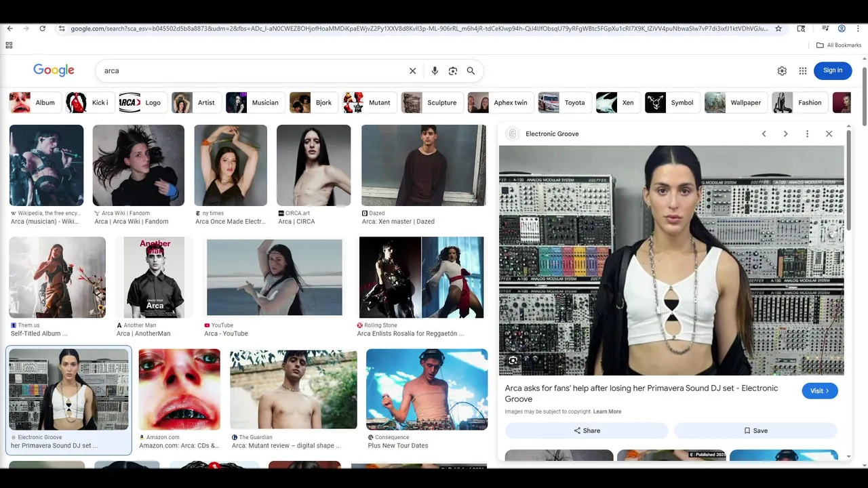Select the Aphex twin filter chip

[x=500, y=102]
